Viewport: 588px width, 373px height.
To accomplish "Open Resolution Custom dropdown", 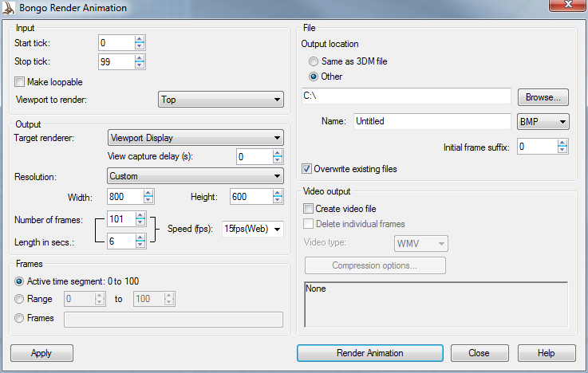I will 195,176.
